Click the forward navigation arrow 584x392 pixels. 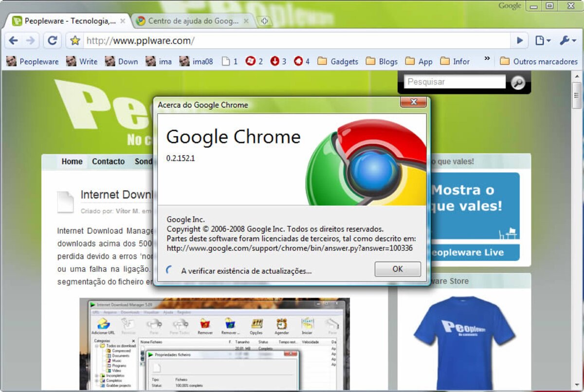click(30, 40)
